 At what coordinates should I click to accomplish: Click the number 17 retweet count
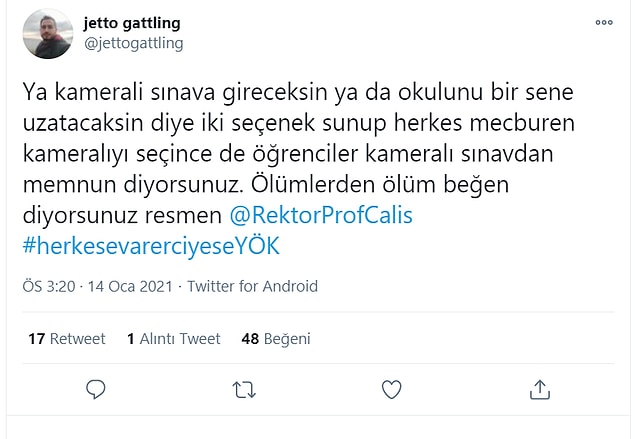click(x=36, y=339)
